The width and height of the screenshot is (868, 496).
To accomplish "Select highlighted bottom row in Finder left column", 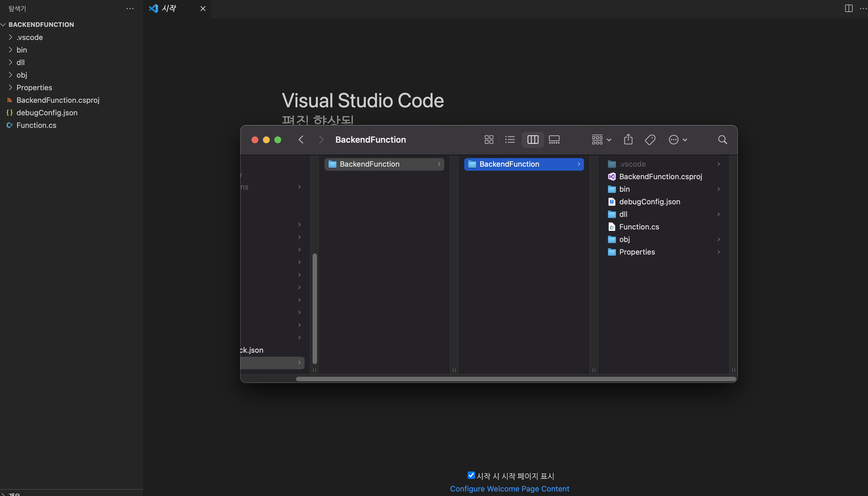I will (x=272, y=363).
